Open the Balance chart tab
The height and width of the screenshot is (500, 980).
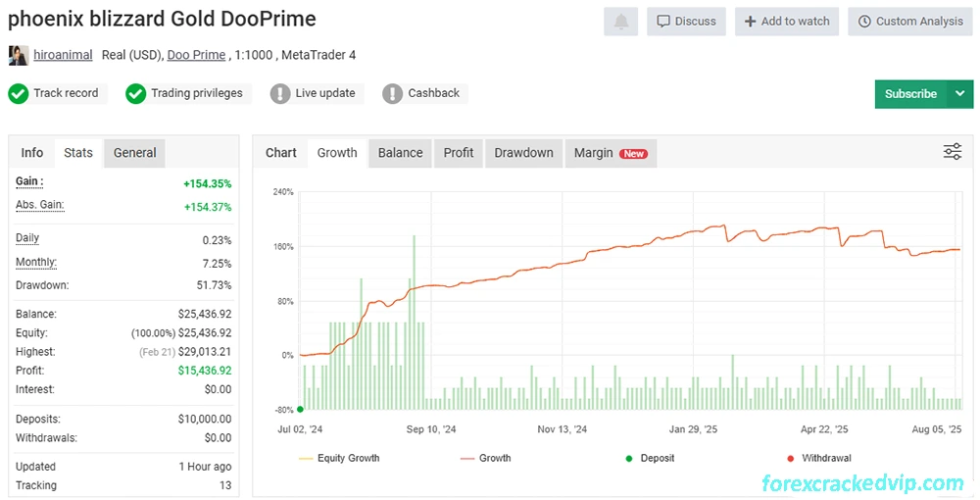click(x=400, y=153)
